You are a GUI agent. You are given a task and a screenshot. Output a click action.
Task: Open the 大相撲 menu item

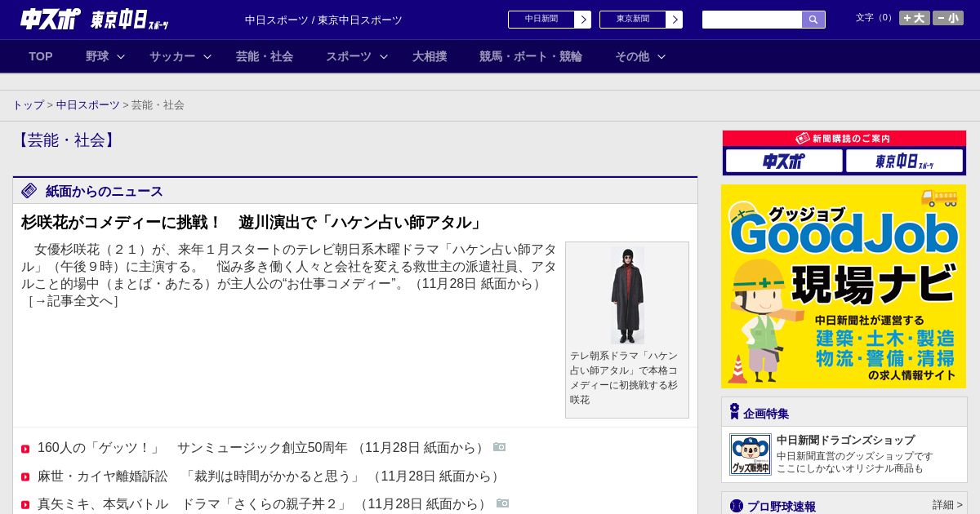[x=430, y=56]
